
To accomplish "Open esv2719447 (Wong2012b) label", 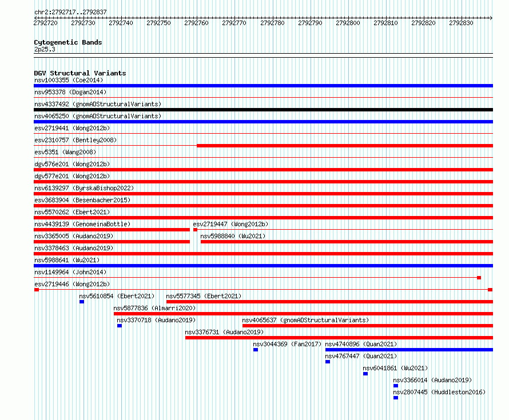I will click(230, 224).
